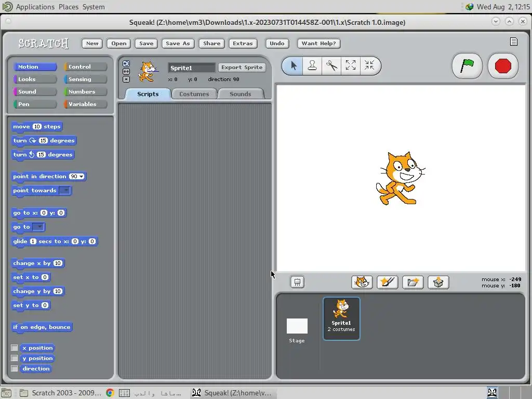Select the Looks block category
Viewport: 532px width, 399px height.
(35, 79)
